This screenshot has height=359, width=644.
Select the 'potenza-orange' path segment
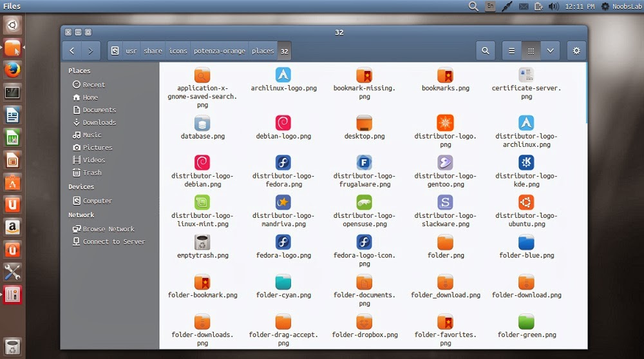tap(220, 51)
